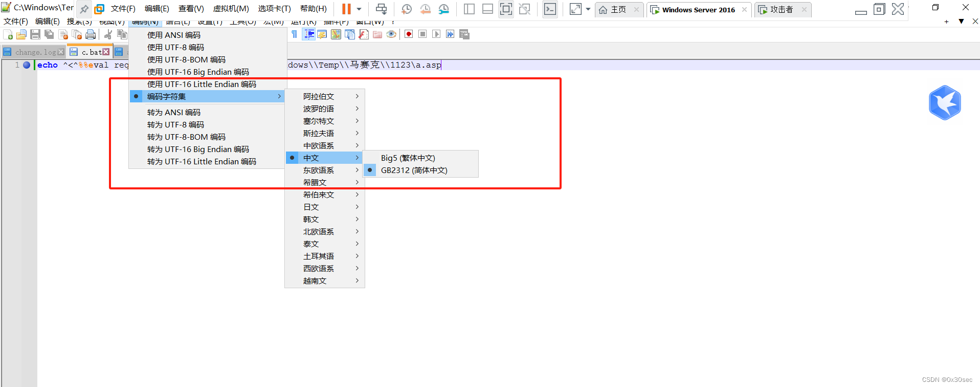Start macro recording with red dot icon

[409, 34]
